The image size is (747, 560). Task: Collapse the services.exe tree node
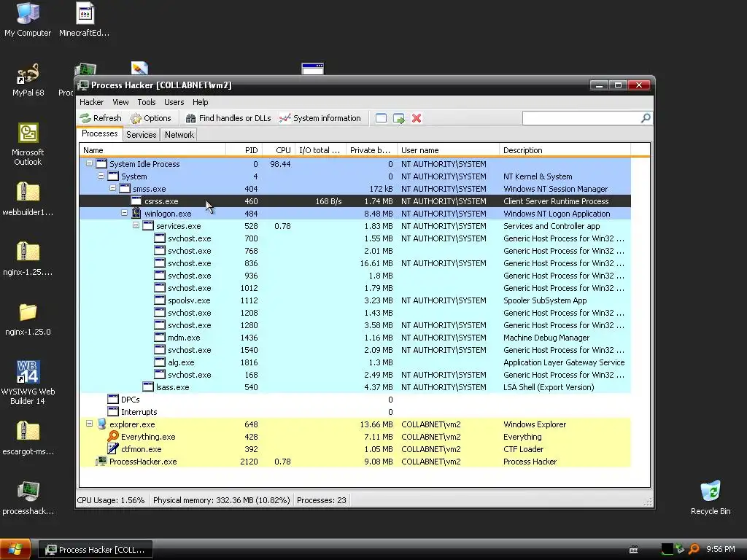click(136, 225)
